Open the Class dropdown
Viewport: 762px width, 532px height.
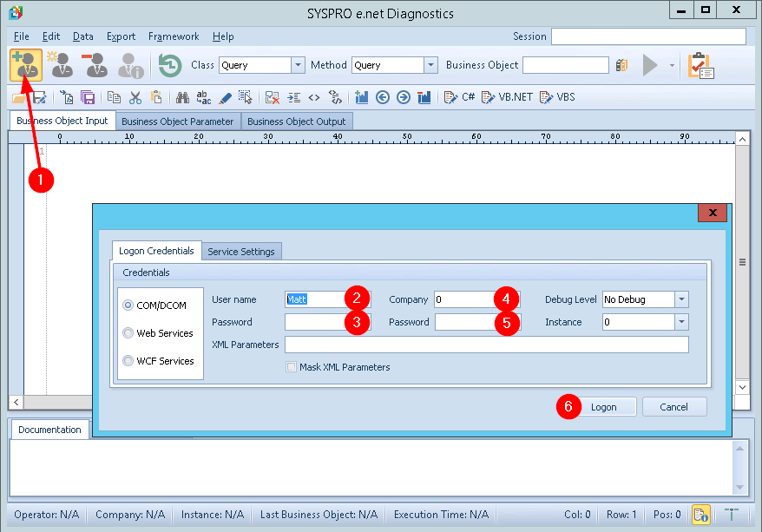pyautogui.click(x=298, y=65)
